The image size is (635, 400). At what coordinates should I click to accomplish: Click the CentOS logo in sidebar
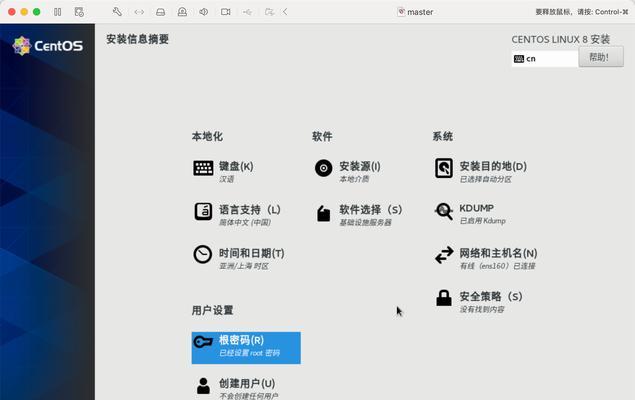48,45
